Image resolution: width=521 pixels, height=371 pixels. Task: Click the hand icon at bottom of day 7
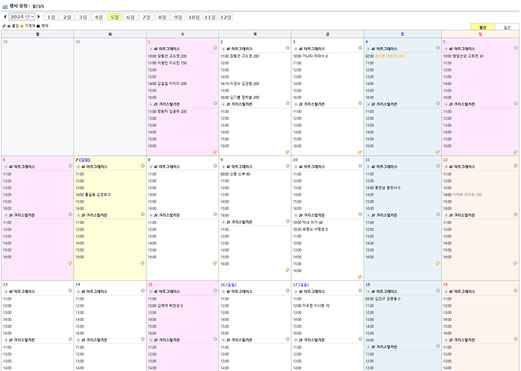pos(142,263)
